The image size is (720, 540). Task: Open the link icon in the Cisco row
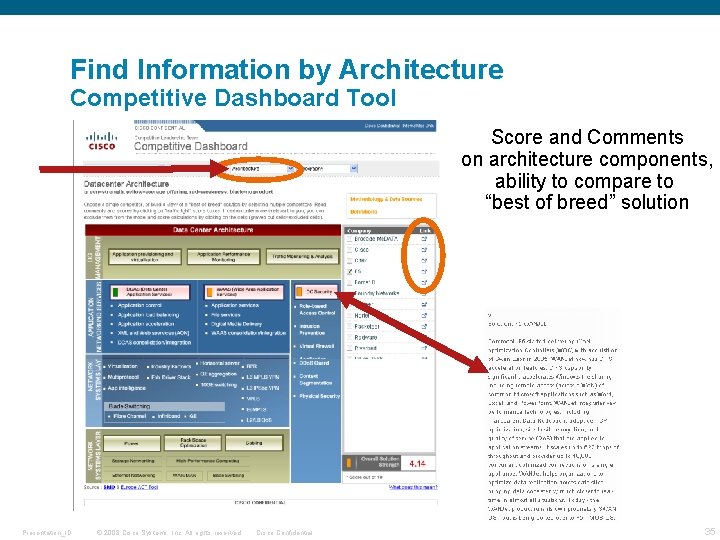coord(424,250)
